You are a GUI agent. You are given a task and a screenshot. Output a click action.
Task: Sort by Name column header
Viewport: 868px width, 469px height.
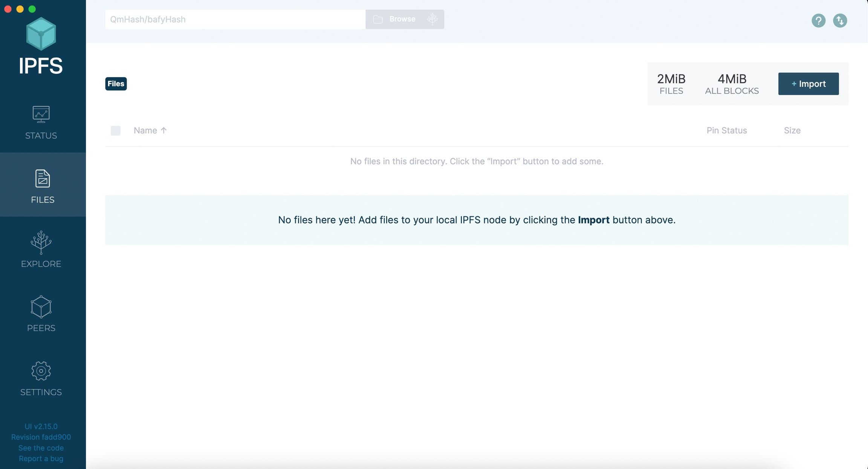(150, 130)
